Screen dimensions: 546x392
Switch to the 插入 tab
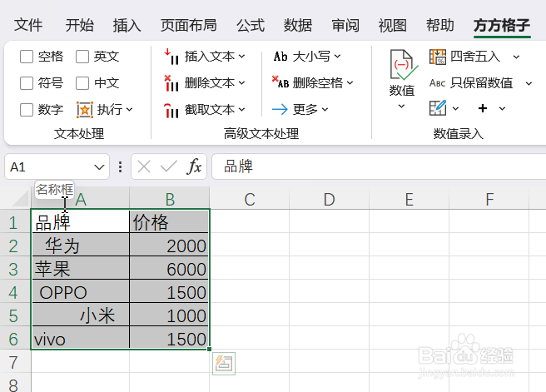coord(127,26)
